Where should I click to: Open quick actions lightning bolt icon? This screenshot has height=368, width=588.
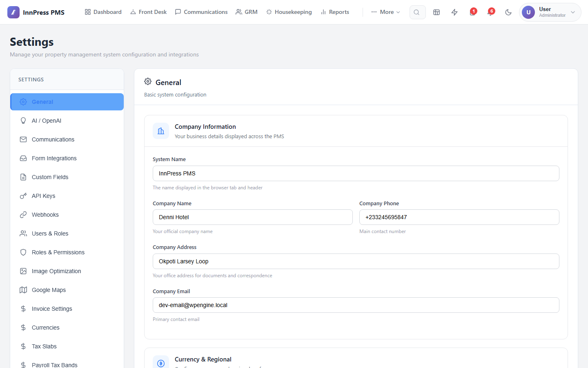pyautogui.click(x=454, y=12)
